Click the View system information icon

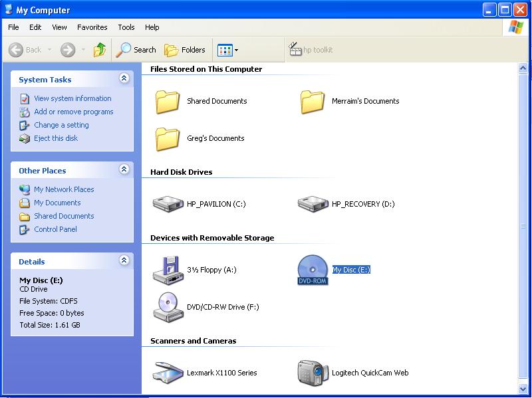click(x=25, y=98)
